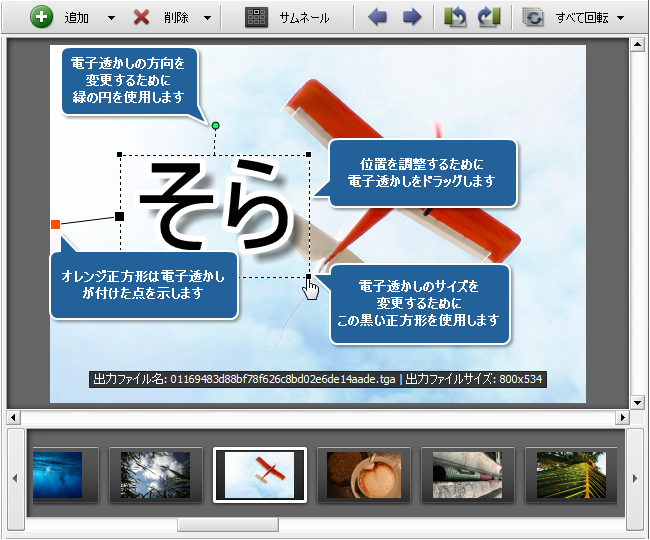
Task: Click the すべて回転 button label
Action: (581, 18)
